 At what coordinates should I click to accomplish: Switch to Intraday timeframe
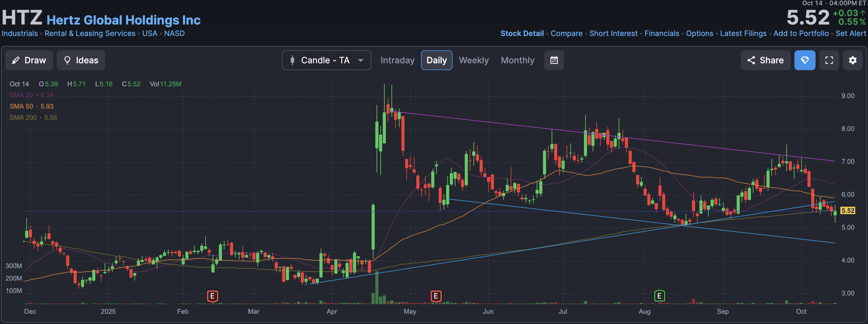[397, 60]
